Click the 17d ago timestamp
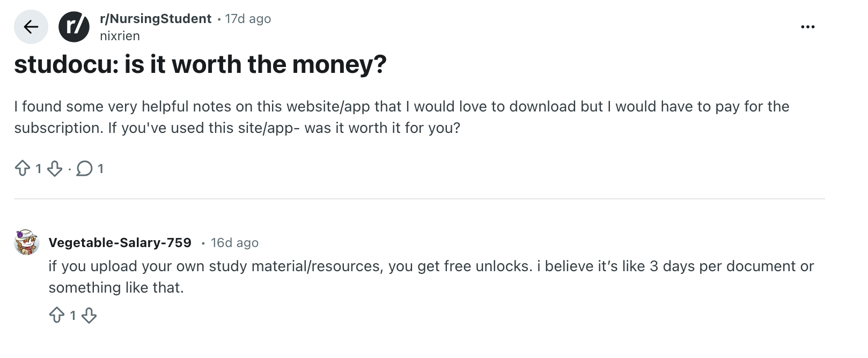This screenshot has width=868, height=358. point(248,19)
